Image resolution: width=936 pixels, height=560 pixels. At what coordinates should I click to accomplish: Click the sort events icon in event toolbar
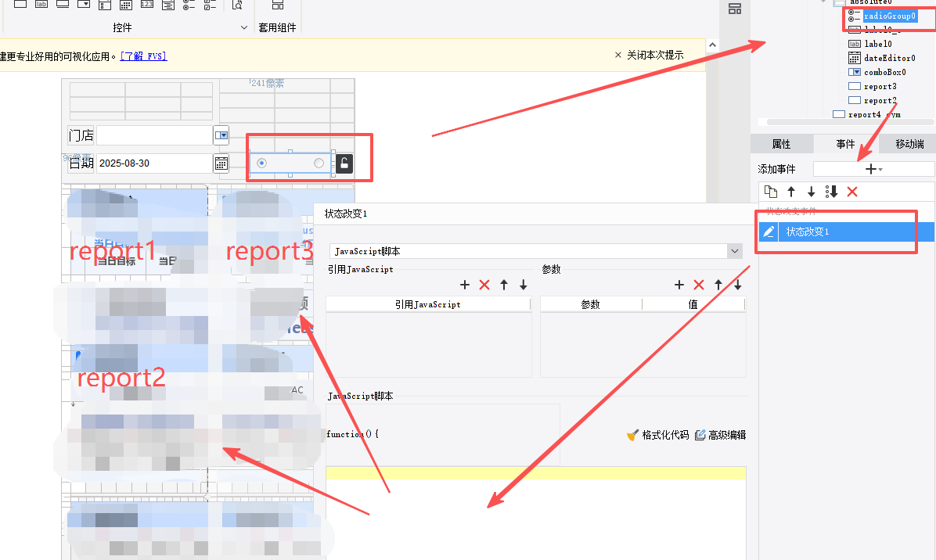click(x=832, y=192)
